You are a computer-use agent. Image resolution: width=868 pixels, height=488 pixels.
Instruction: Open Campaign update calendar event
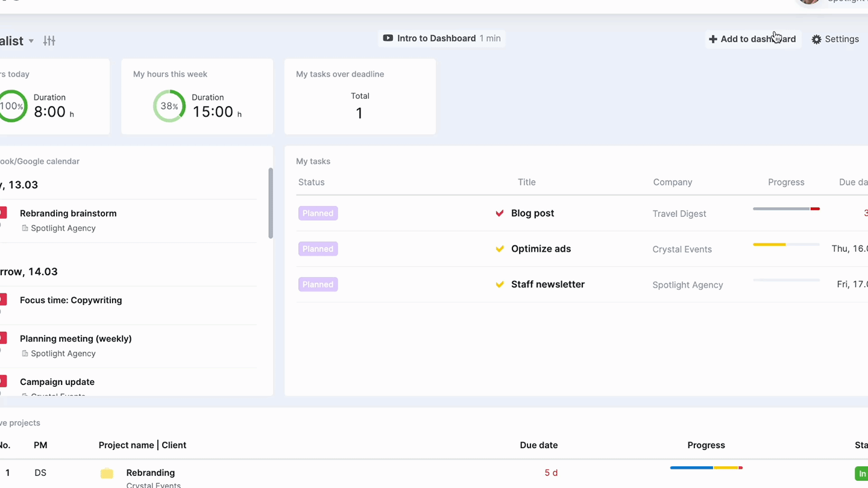click(57, 382)
